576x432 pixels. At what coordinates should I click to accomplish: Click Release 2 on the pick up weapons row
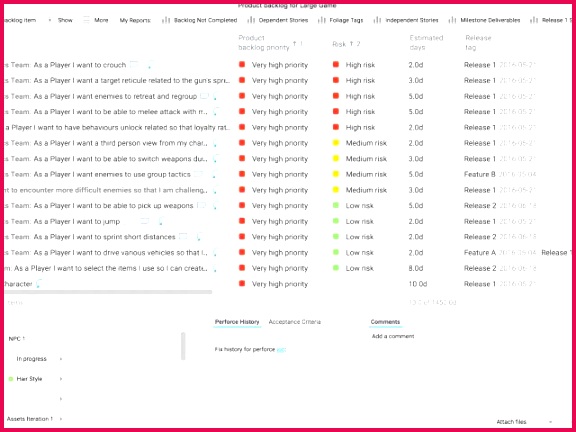(x=480, y=205)
